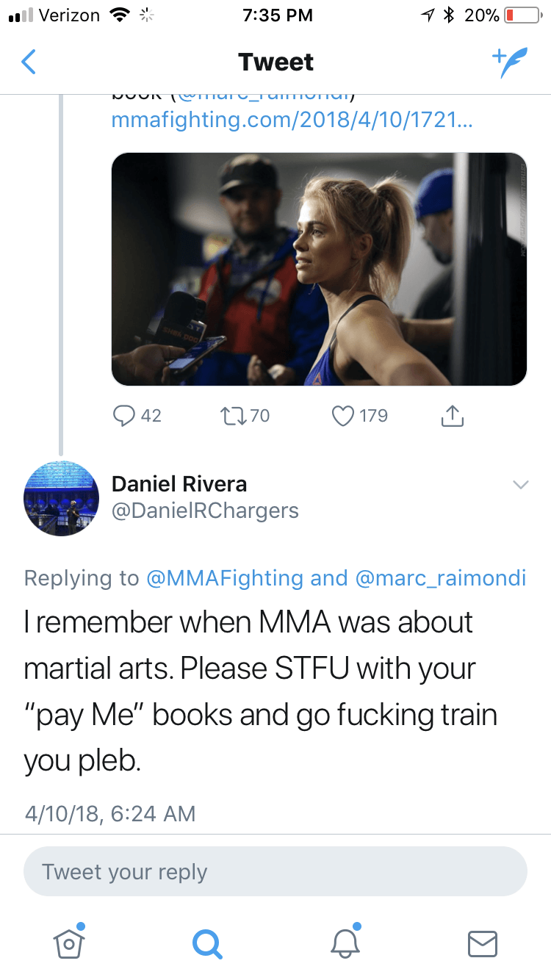Open the Search tab
Image resolution: width=551 pixels, height=980 pixels.
(206, 943)
